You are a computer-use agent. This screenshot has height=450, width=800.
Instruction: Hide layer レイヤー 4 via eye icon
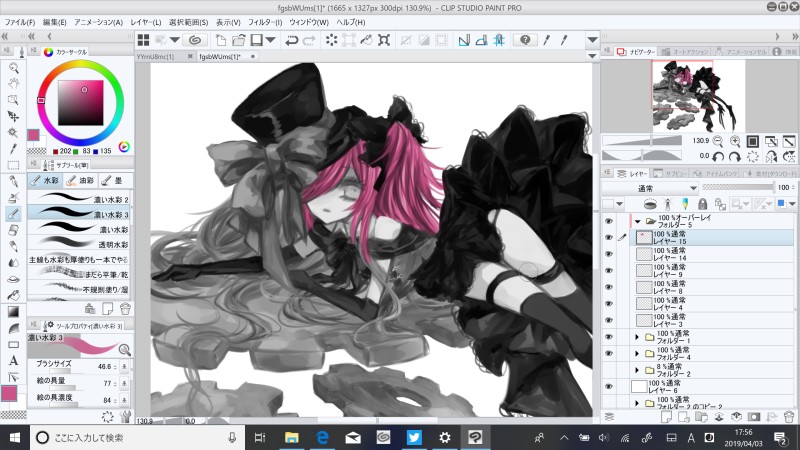tap(609, 304)
